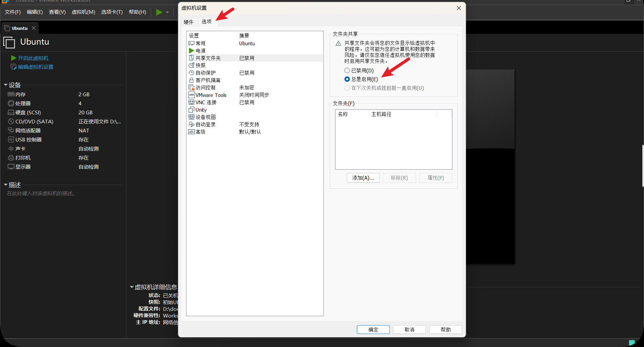Select the VNC 连接 icon
Image resolution: width=644 pixels, height=347 pixels.
tap(192, 102)
